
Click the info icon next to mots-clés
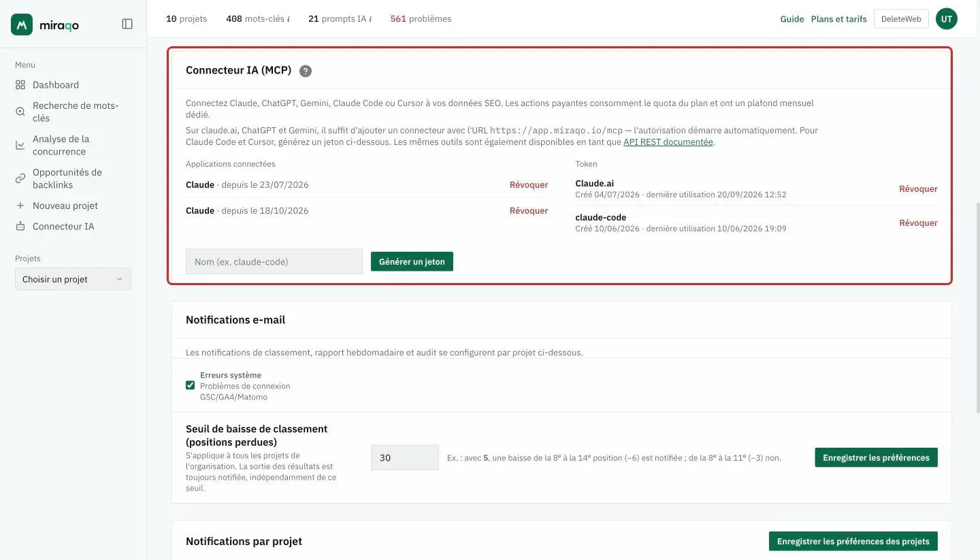[x=289, y=19]
